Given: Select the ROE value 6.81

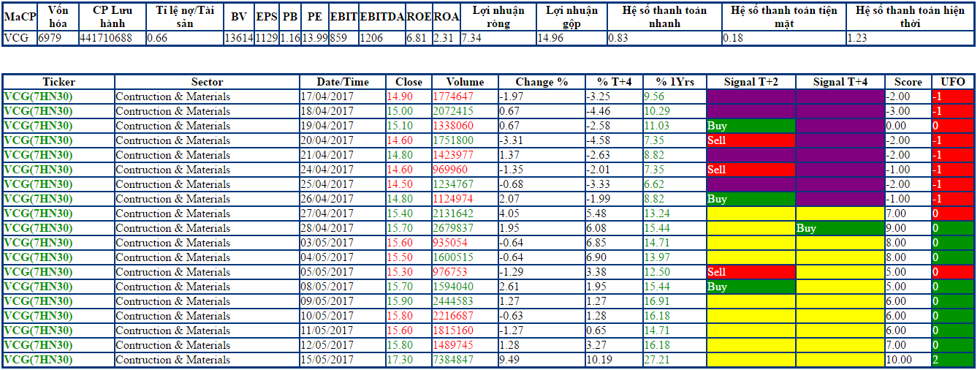Looking at the screenshot, I should pos(417,38).
